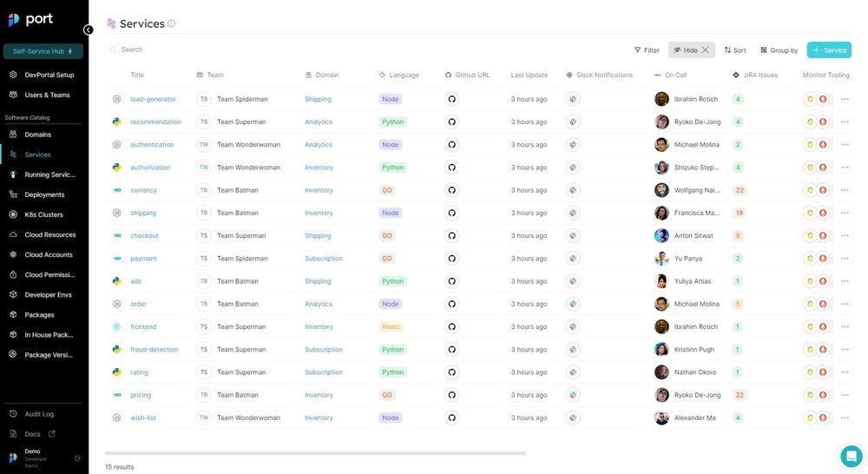The height and width of the screenshot is (474, 868).
Task: Open the more menu for pricing row
Action: point(845,395)
